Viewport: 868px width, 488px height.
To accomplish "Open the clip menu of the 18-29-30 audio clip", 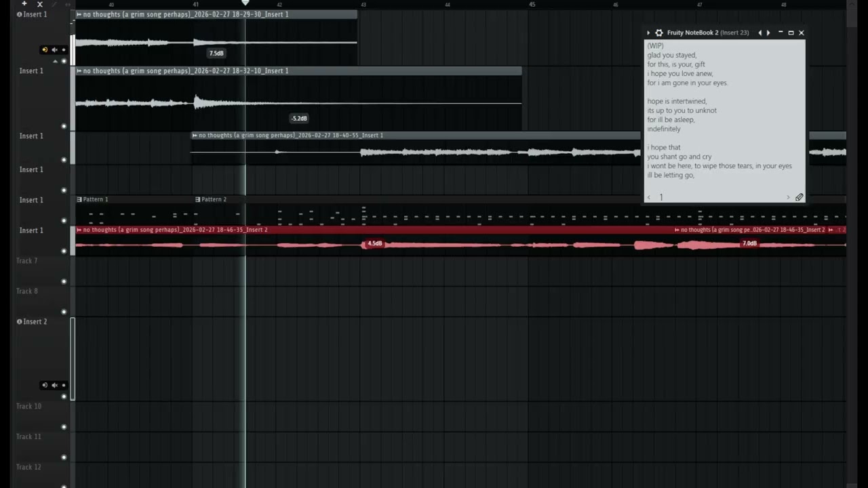I will (x=79, y=14).
